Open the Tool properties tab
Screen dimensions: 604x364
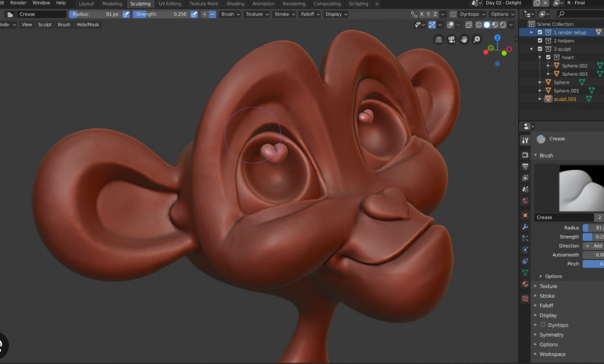(x=525, y=140)
